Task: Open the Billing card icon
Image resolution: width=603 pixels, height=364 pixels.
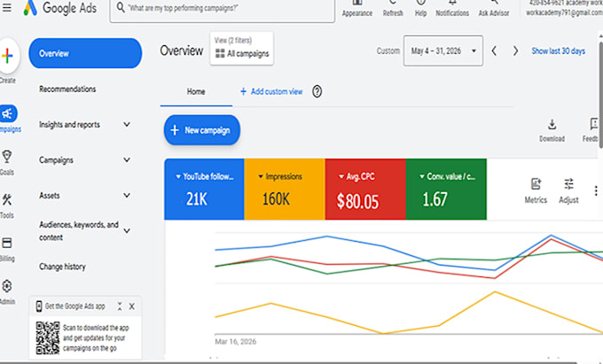Action: click(7, 243)
